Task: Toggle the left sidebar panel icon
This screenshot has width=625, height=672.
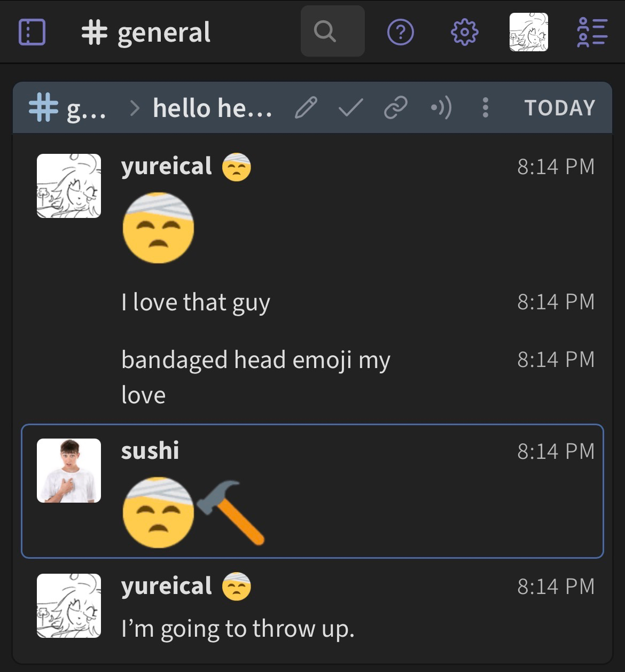Action: pos(32,33)
